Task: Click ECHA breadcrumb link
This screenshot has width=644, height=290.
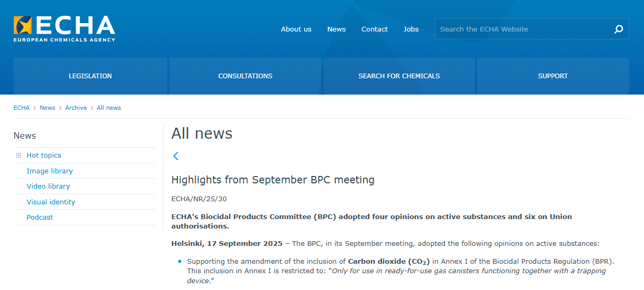Action: 22,108
